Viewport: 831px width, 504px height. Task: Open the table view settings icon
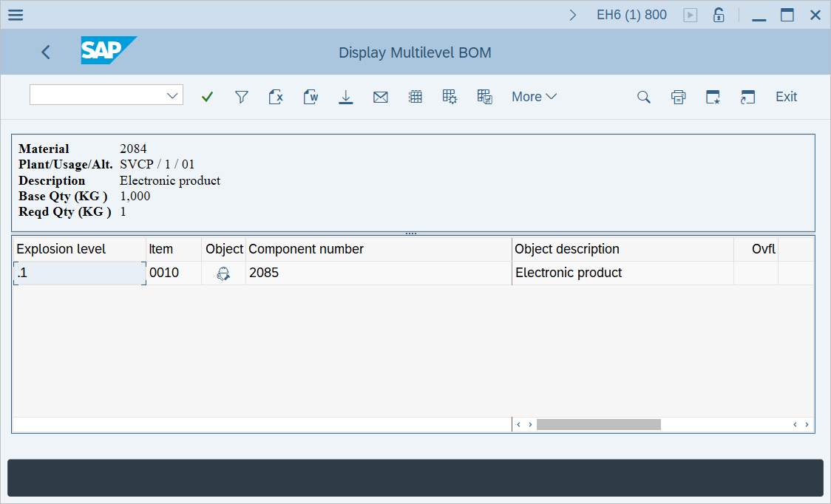(450, 96)
